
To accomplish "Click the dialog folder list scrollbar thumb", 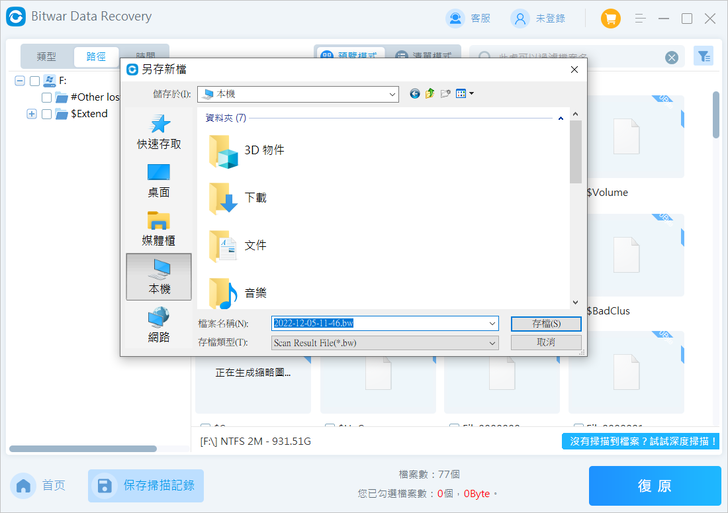I will pos(576,152).
